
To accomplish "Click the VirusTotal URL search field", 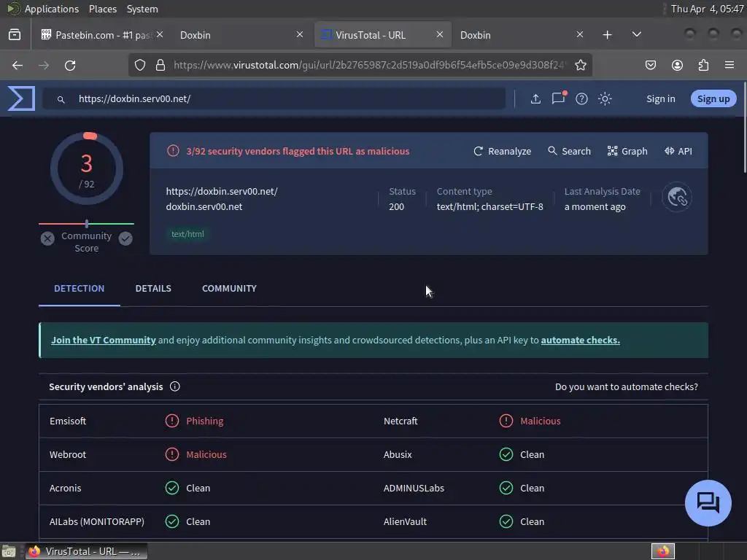I will (274, 98).
